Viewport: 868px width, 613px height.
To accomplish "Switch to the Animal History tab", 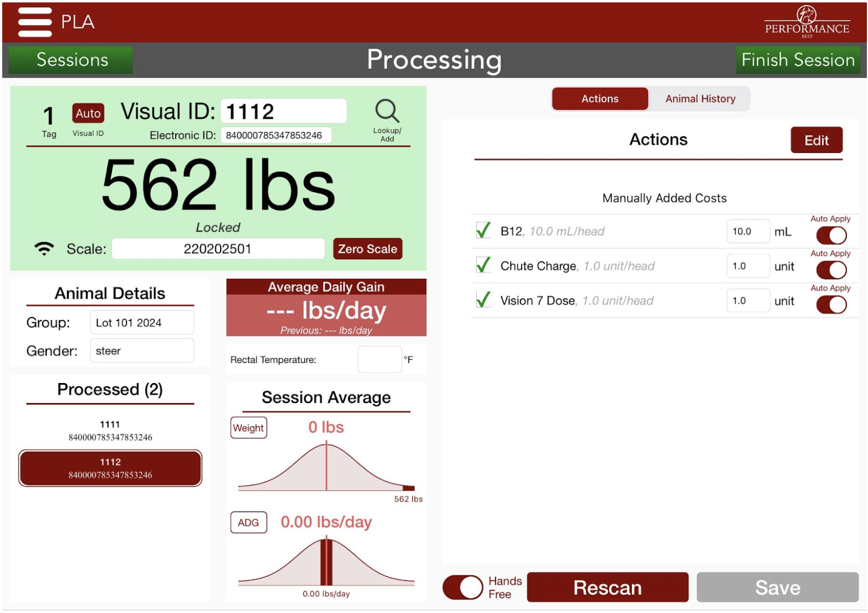I will point(700,99).
